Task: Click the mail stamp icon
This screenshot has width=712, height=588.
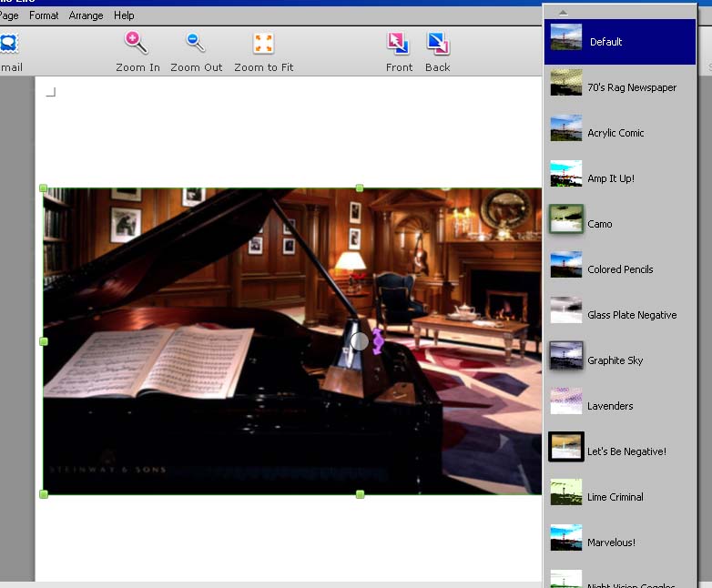Action: pos(9,44)
